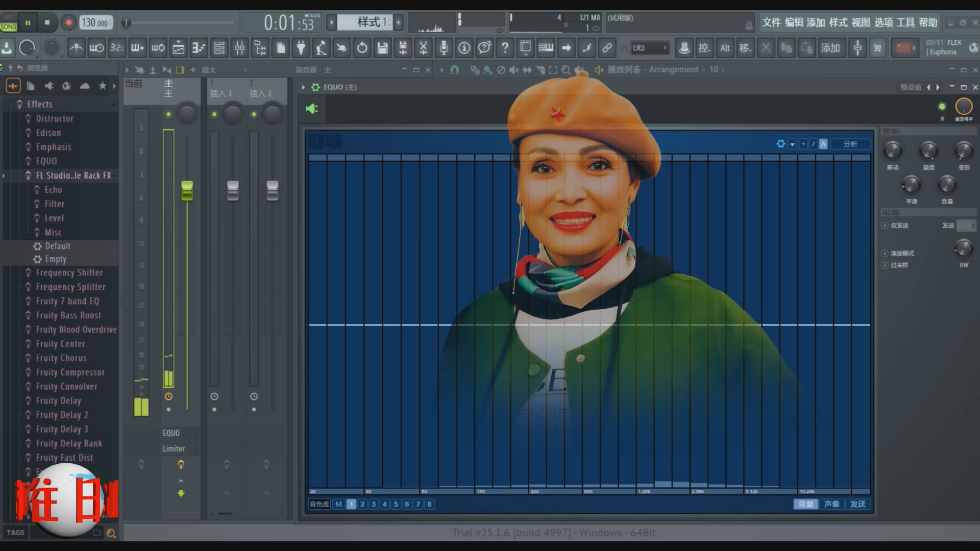Open the plugin picker plug icon
Image resolution: width=980 pixels, height=551 pixels.
(x=301, y=48)
